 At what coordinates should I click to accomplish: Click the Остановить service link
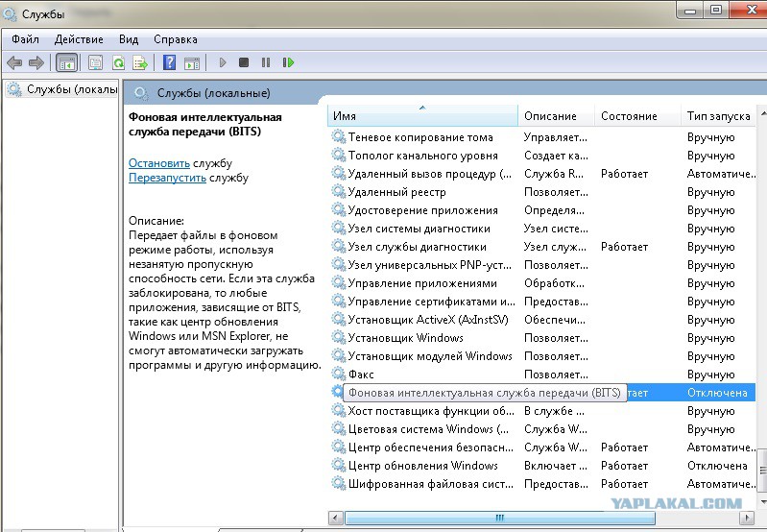click(159, 163)
